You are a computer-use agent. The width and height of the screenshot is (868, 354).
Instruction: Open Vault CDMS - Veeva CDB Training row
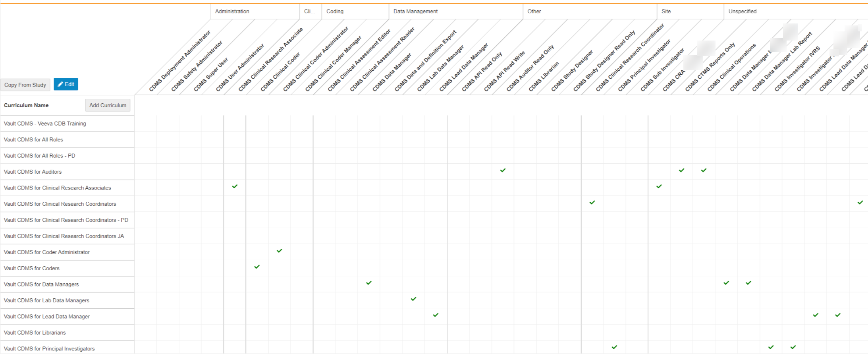45,124
